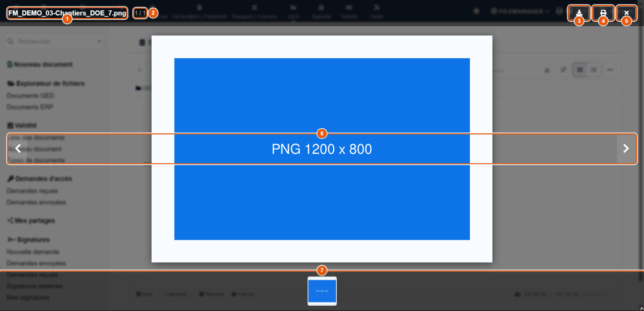Advance to the next image with the right chevron
Screen dimensions: 644x311
[626, 149]
